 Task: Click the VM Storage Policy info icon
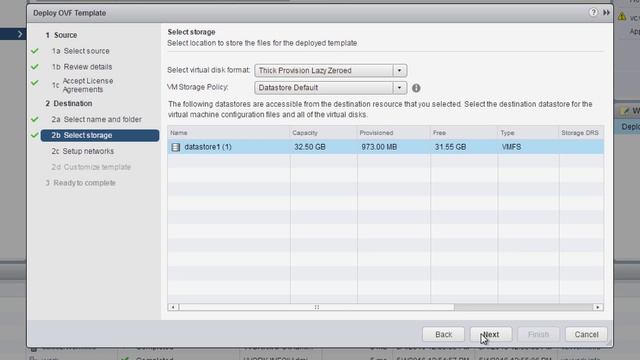pyautogui.click(x=416, y=88)
